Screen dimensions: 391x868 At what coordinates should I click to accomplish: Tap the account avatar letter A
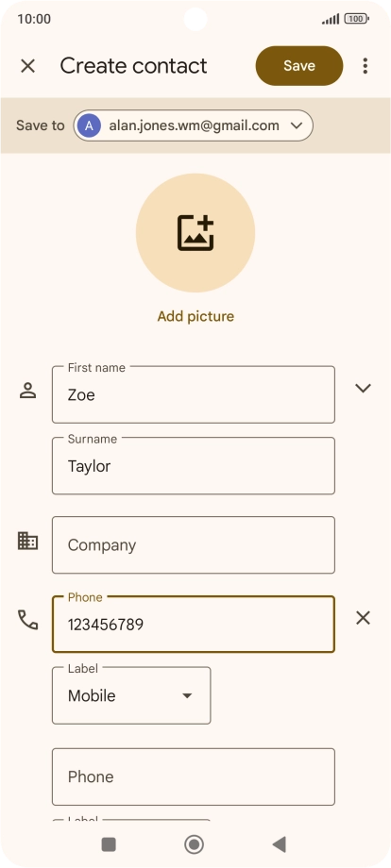(89, 125)
